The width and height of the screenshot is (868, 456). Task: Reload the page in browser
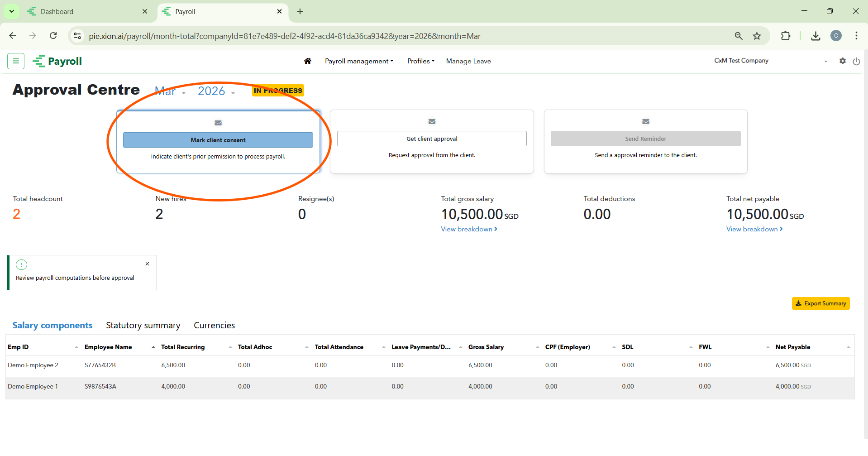(x=53, y=36)
